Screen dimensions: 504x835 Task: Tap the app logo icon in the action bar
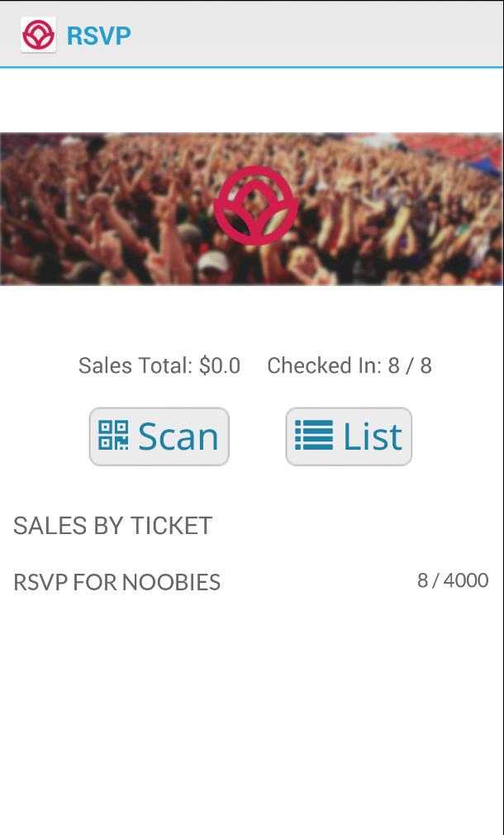click(39, 36)
